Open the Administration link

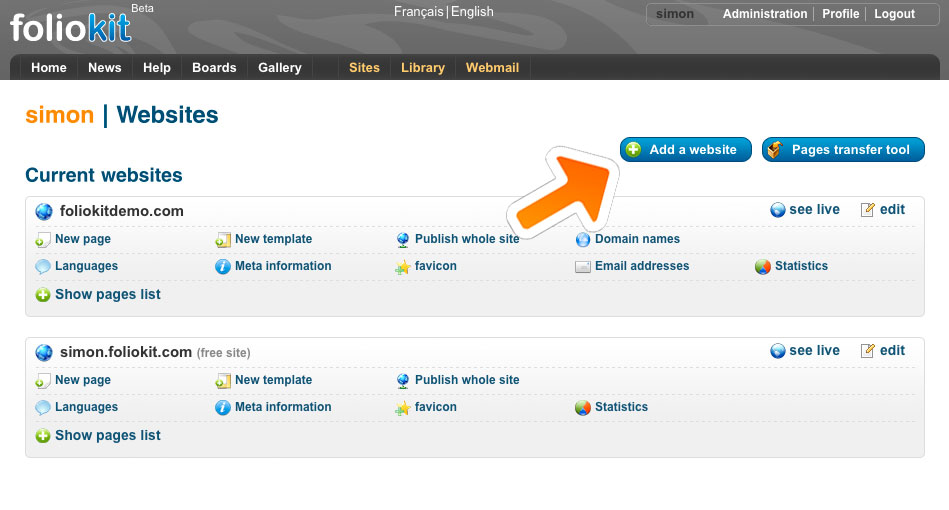click(765, 14)
